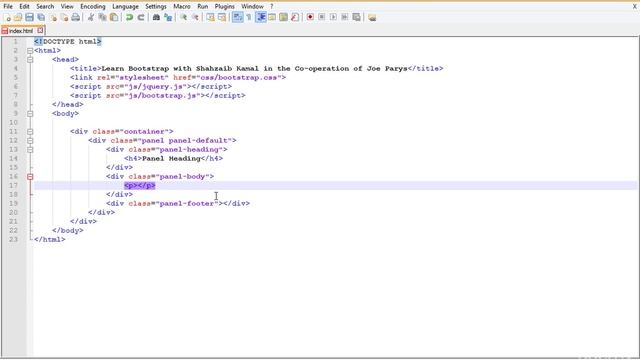640x360 pixels.
Task: Show the Document Map panel icon
Action: point(283,17)
